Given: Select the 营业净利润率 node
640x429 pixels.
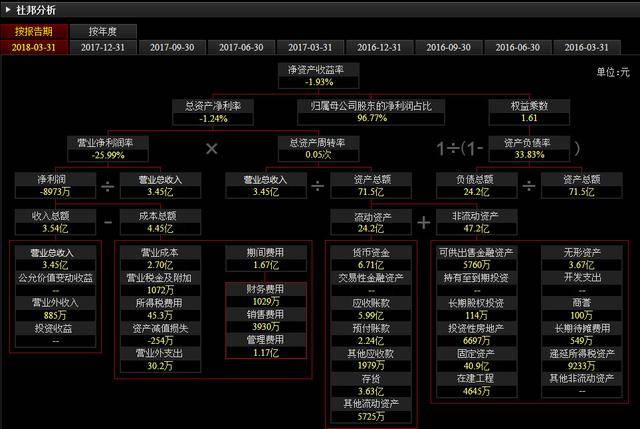Looking at the screenshot, I should coord(107,148).
